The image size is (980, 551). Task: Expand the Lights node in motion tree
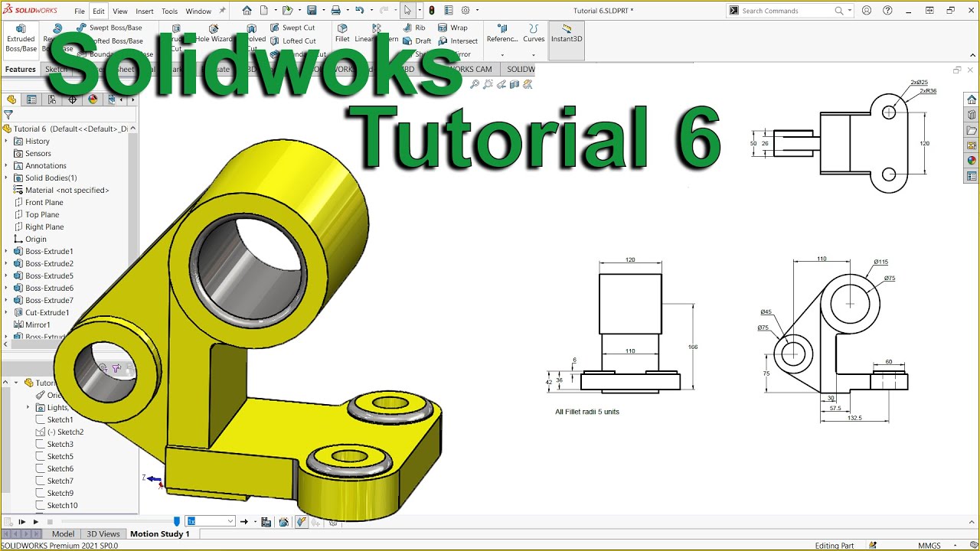coord(28,407)
